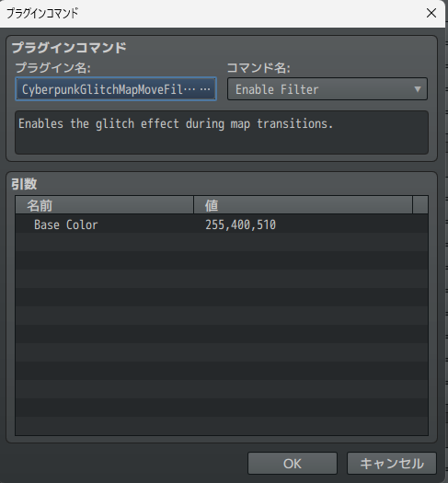This screenshot has width=448, height=483.
Task: Click the dialog title bar プラグインコマンド
Action: (x=42, y=13)
